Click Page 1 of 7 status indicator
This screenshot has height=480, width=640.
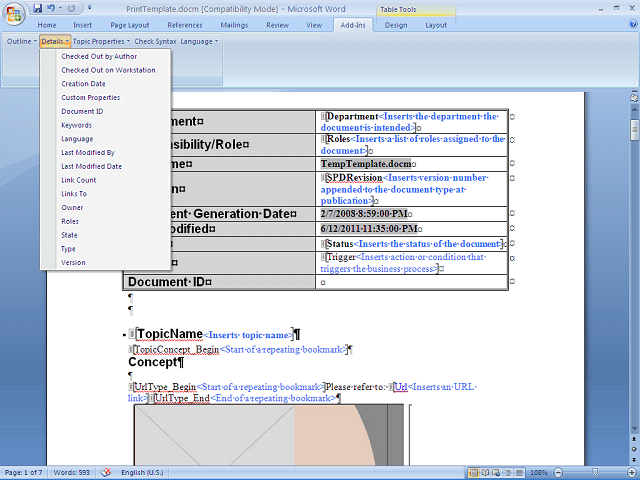pyautogui.click(x=23, y=473)
